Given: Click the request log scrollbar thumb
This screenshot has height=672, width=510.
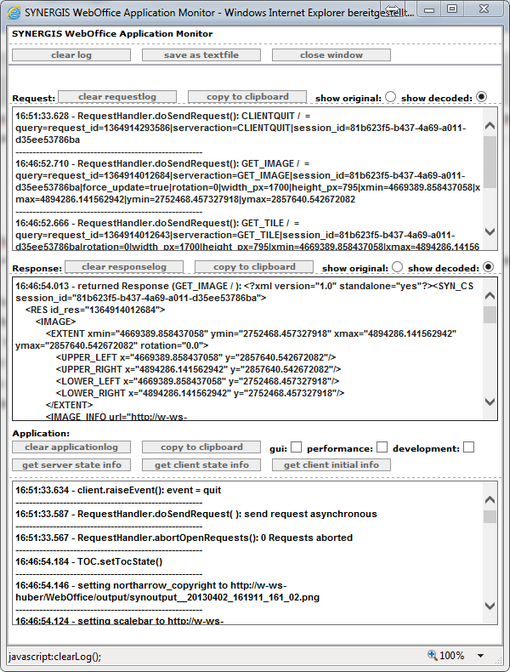Looking at the screenshot, I should point(489,162).
